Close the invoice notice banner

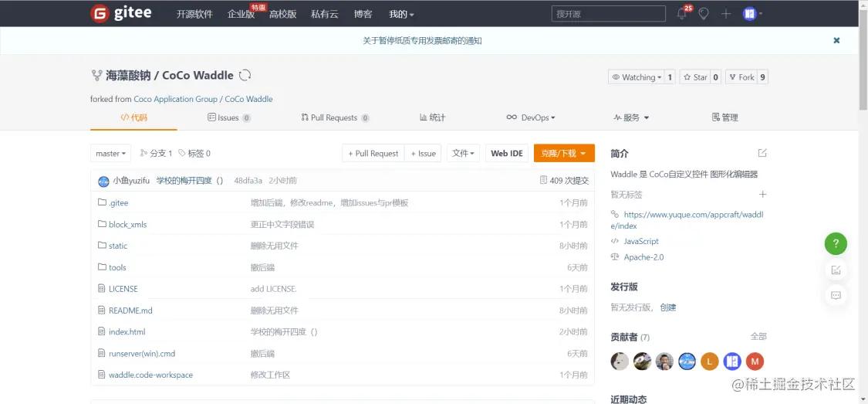[x=836, y=40]
